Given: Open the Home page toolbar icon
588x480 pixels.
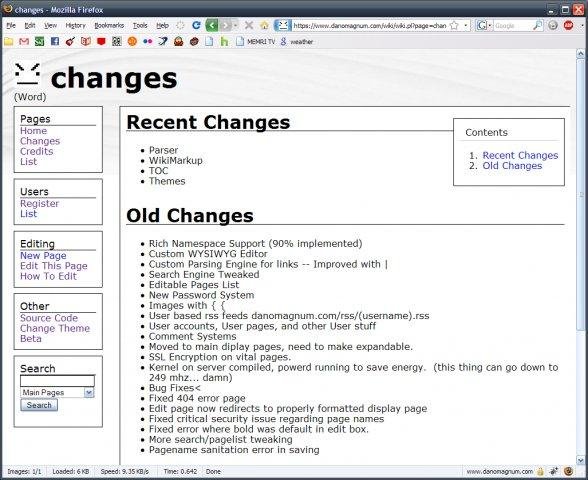Looking at the screenshot, I should point(264,26).
